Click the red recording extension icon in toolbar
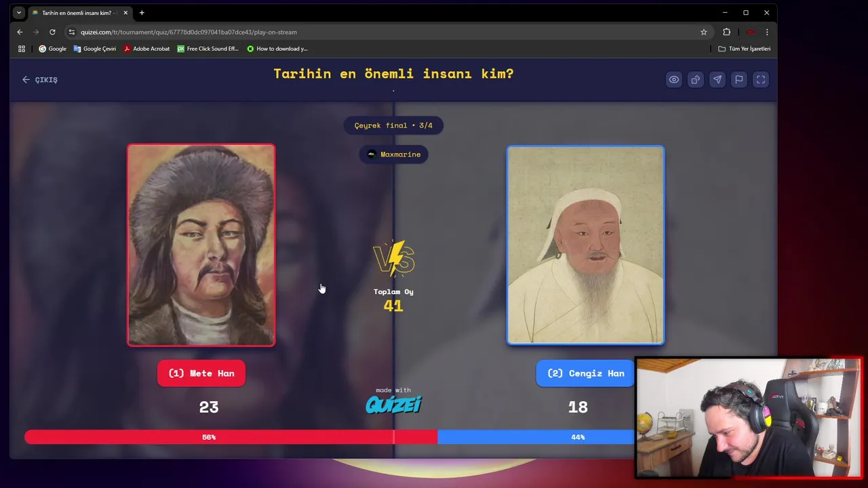Image resolution: width=868 pixels, height=488 pixels. click(x=750, y=32)
